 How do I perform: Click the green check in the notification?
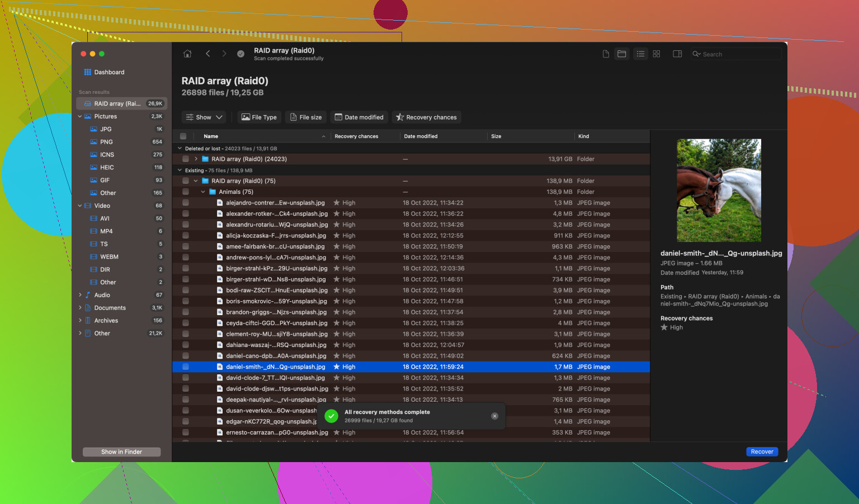coord(332,416)
